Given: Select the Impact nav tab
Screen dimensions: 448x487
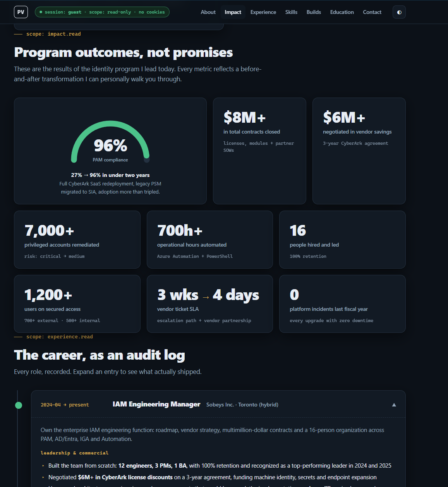Looking at the screenshot, I should [233, 12].
